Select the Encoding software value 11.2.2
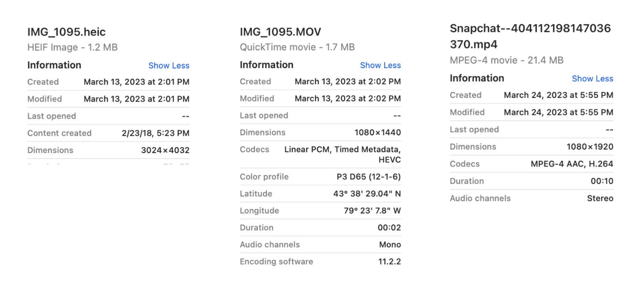 (x=392, y=262)
